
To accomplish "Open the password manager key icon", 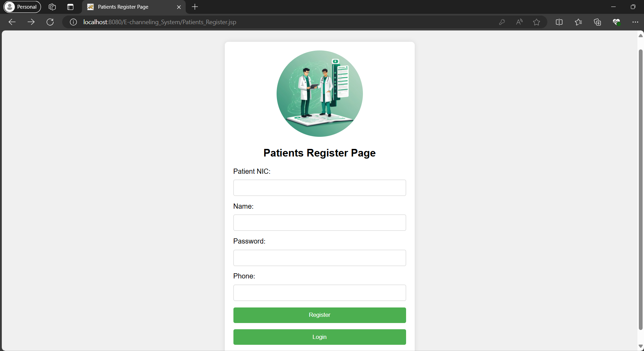I will (502, 22).
